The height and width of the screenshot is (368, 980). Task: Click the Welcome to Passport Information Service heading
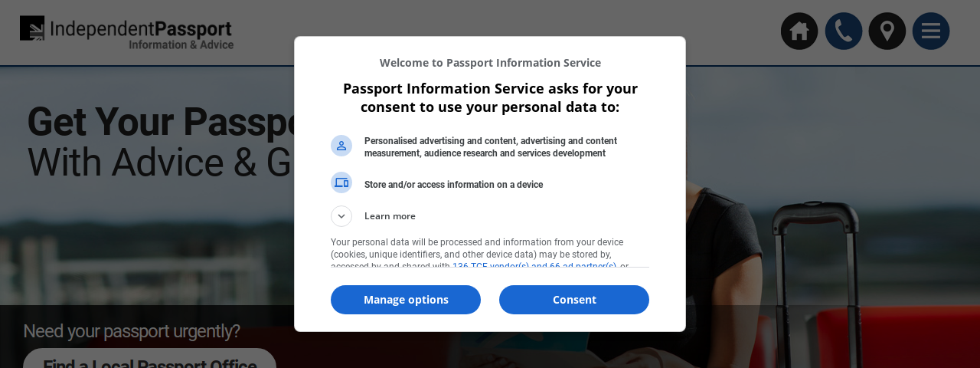[x=490, y=63]
